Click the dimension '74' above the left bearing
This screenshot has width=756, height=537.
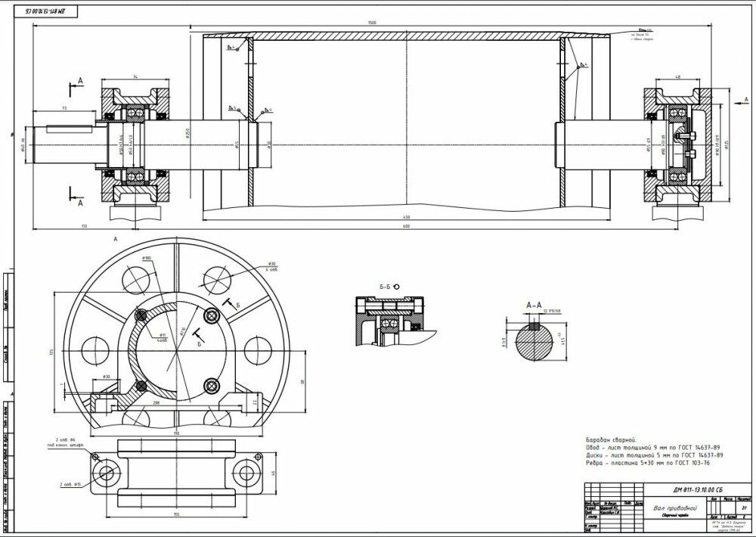click(x=135, y=76)
